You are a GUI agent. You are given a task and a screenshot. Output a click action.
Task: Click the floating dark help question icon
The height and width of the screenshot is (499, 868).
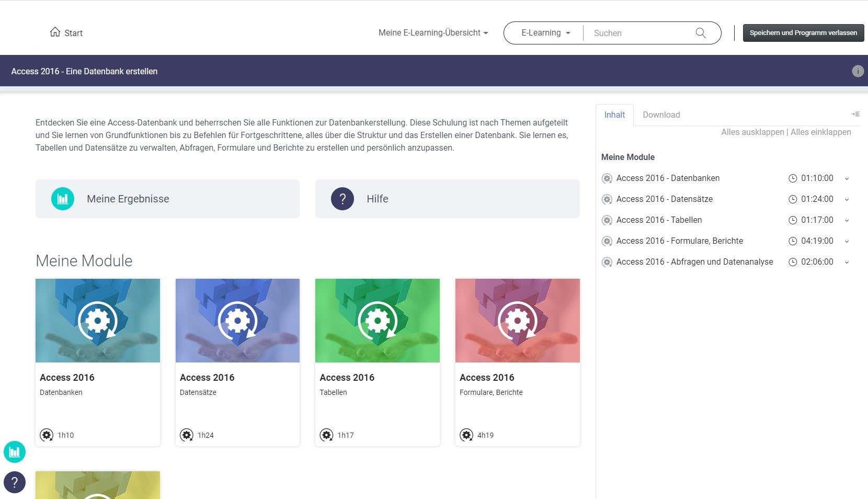(15, 482)
